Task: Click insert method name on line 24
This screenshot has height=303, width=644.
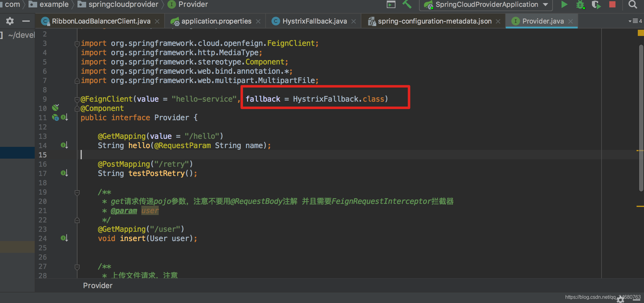Action: pyautogui.click(x=133, y=238)
